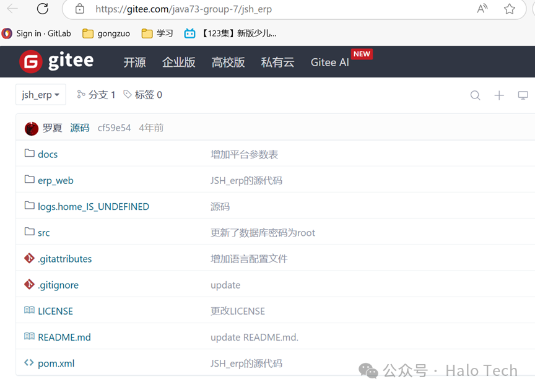The image size is (535, 392).
Task: Open erp_web commit message JSH_erp的源代码
Action: pos(246,180)
